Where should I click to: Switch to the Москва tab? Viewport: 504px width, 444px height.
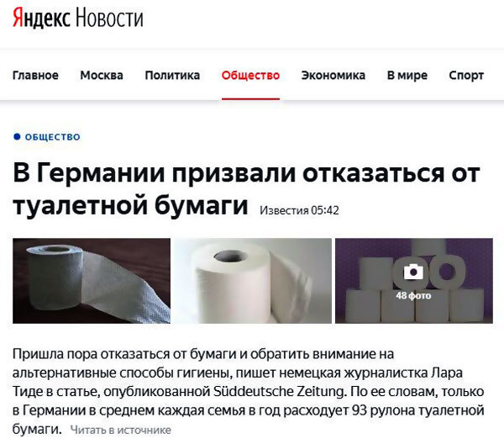click(102, 76)
